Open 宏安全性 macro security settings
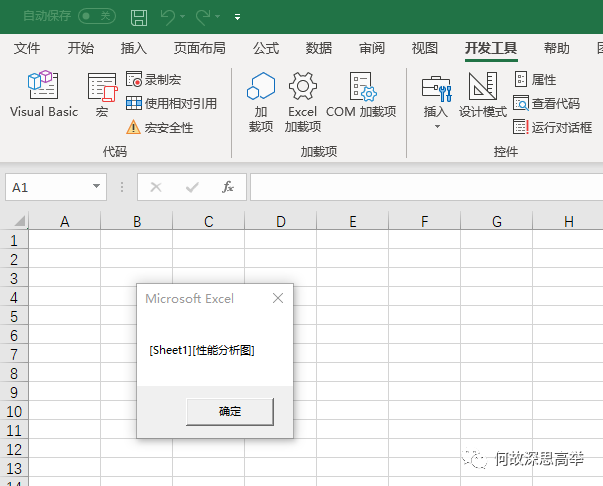This screenshot has width=603, height=486. pyautogui.click(x=160, y=127)
